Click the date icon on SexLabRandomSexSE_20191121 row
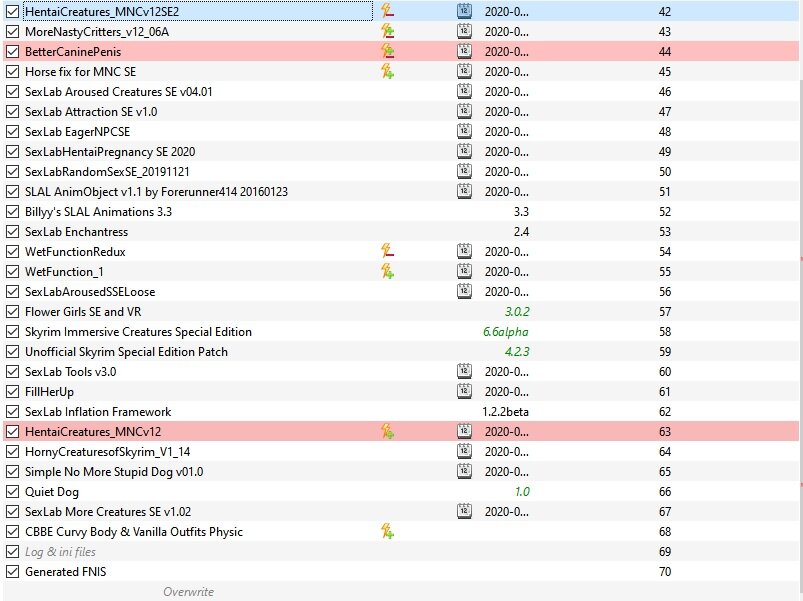This screenshot has width=803, height=601. click(x=464, y=170)
